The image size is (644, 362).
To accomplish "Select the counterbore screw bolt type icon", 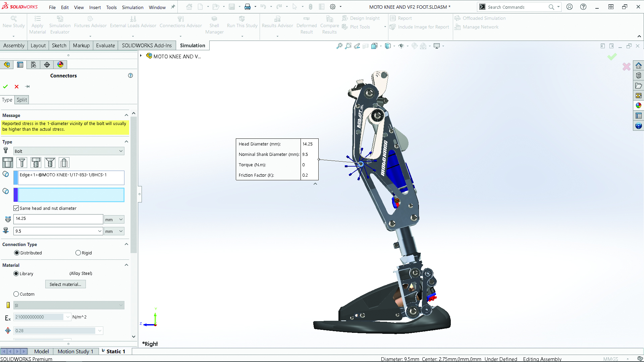I will point(36,163).
